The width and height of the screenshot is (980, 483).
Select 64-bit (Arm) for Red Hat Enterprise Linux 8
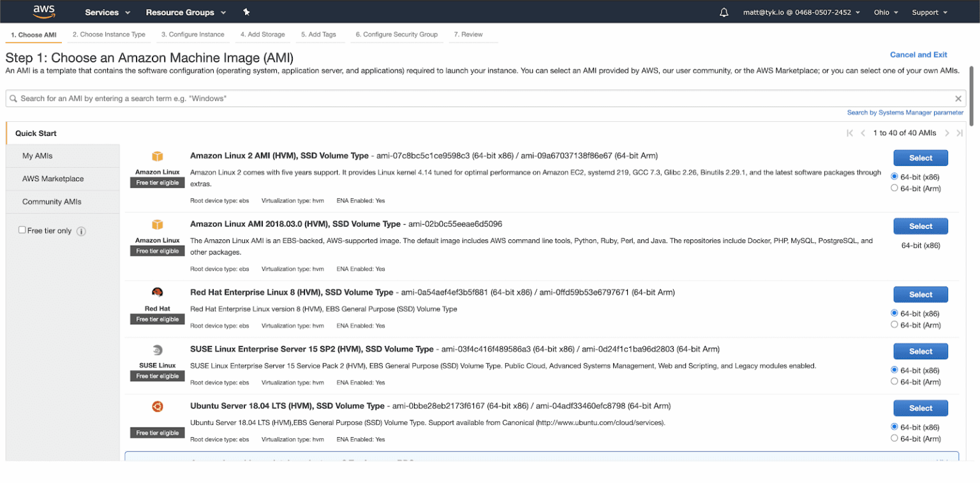click(894, 325)
